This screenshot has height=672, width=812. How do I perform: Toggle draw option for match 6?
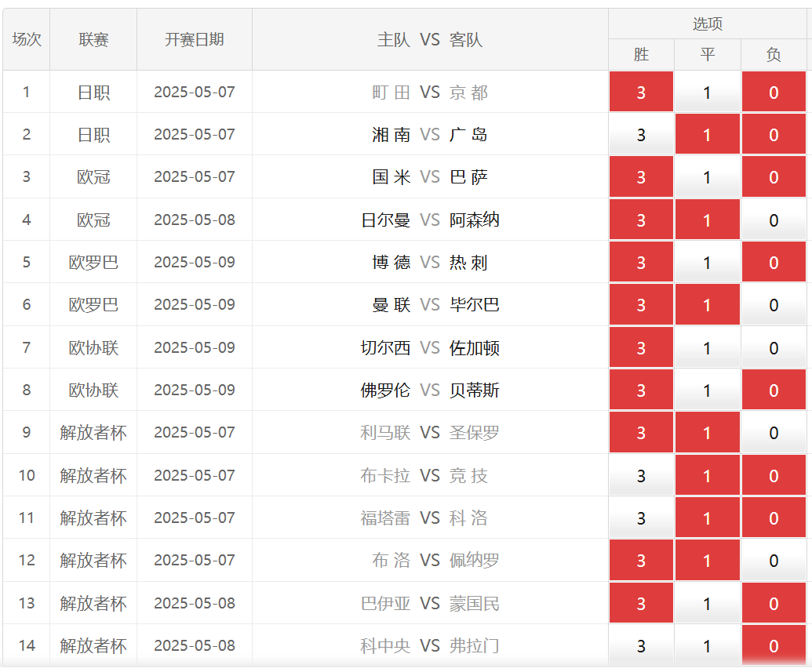pos(707,305)
